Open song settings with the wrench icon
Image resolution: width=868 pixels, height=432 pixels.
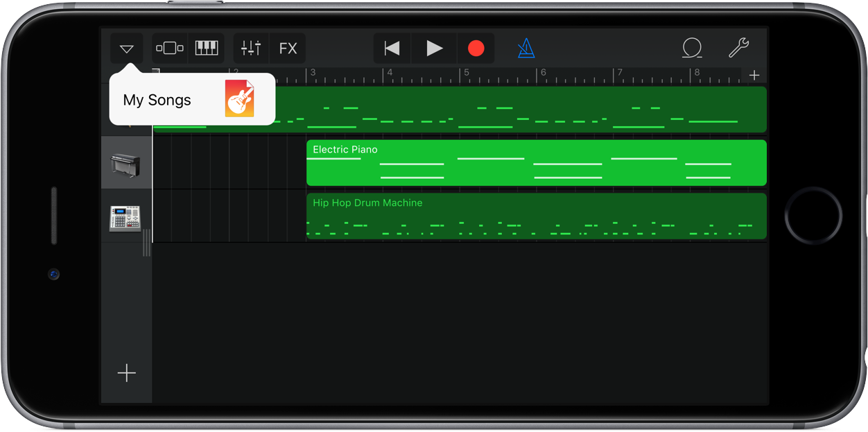pyautogui.click(x=739, y=48)
